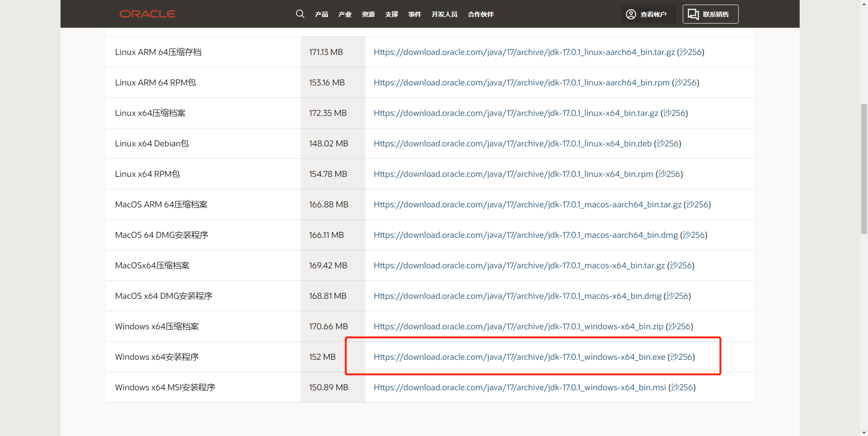Image resolution: width=868 pixels, height=436 pixels.
Task: Select the '166.88 MB' size cell
Action: coord(333,205)
